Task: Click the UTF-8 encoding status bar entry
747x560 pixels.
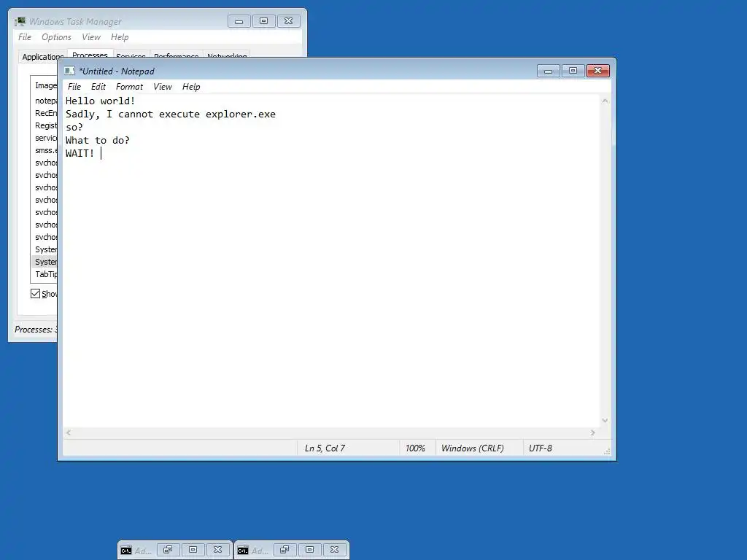Action: [541, 448]
